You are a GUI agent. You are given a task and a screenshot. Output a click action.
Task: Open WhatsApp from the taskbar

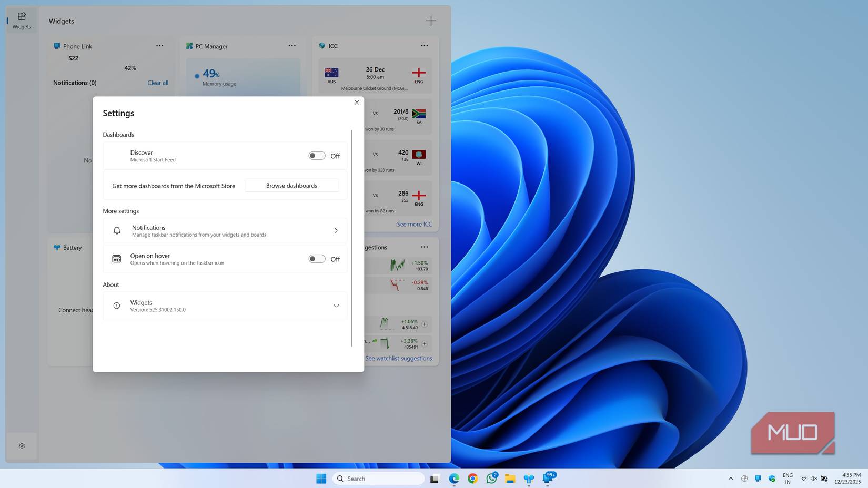491,479
